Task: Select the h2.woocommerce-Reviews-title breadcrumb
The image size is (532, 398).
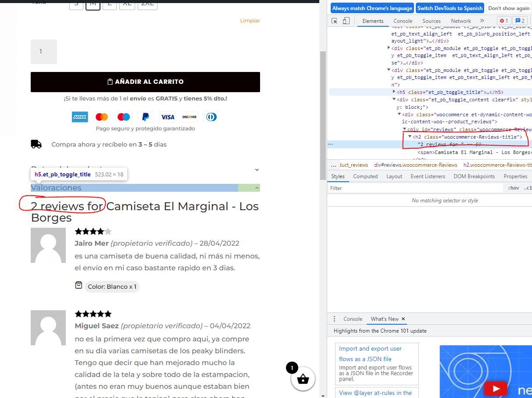Action: pyautogui.click(x=497, y=165)
